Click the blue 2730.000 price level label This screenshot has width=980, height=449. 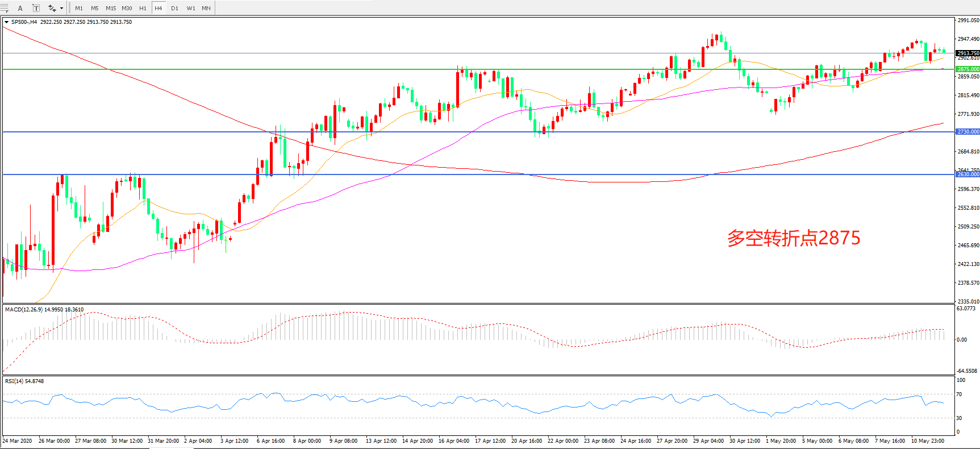point(968,132)
